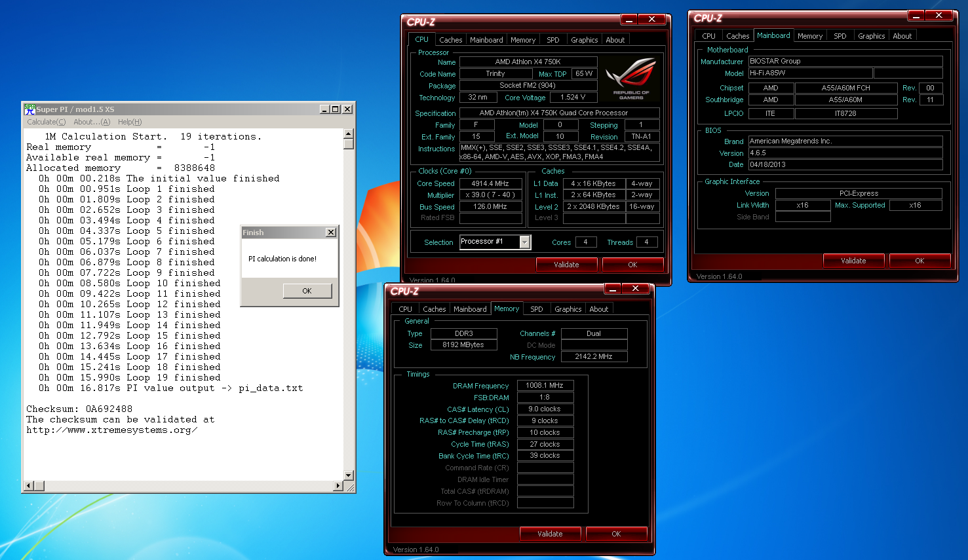Click the Manufacturer field BIOSTAR Group
The height and width of the screenshot is (560, 968).
pyautogui.click(x=845, y=61)
